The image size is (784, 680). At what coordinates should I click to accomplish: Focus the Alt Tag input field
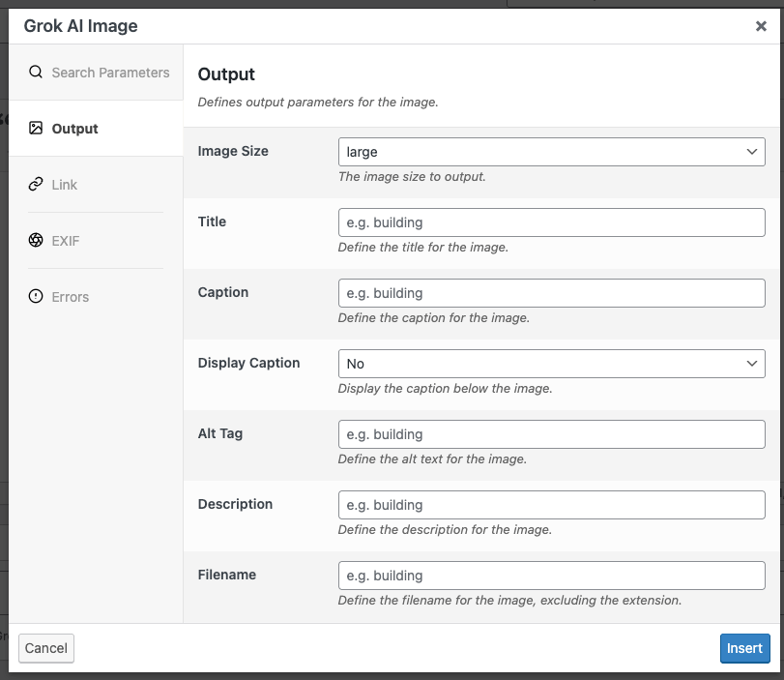[x=551, y=434]
